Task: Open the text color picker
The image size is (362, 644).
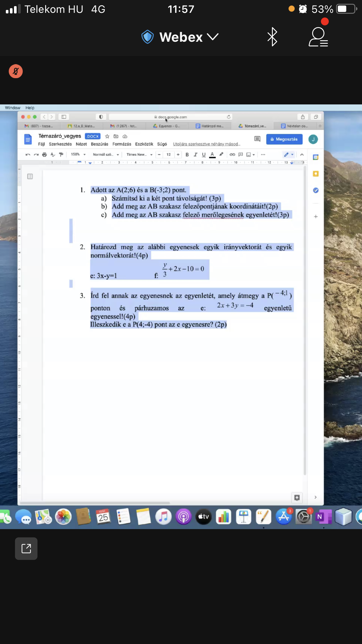Action: point(212,155)
